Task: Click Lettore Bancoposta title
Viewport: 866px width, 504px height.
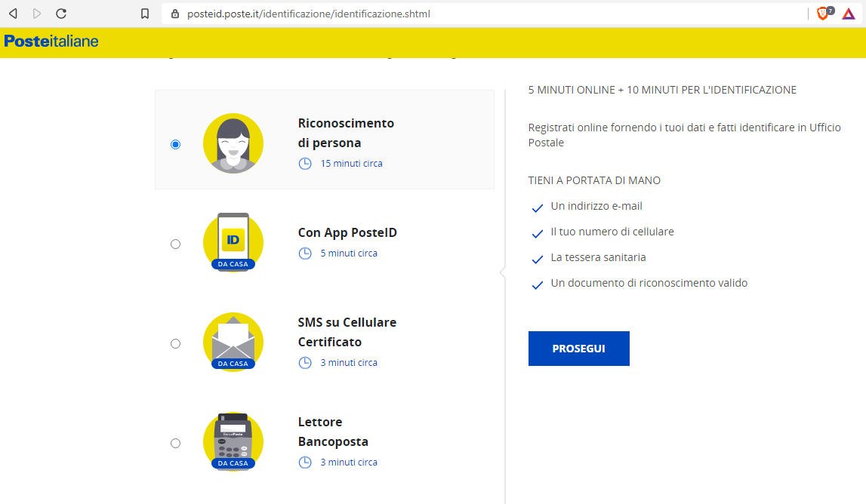Action: pyautogui.click(x=333, y=432)
